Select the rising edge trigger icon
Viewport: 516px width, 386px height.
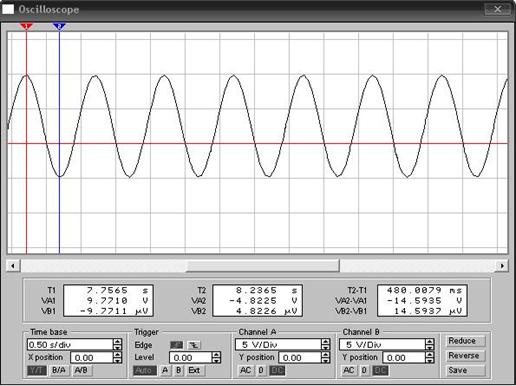coord(176,345)
